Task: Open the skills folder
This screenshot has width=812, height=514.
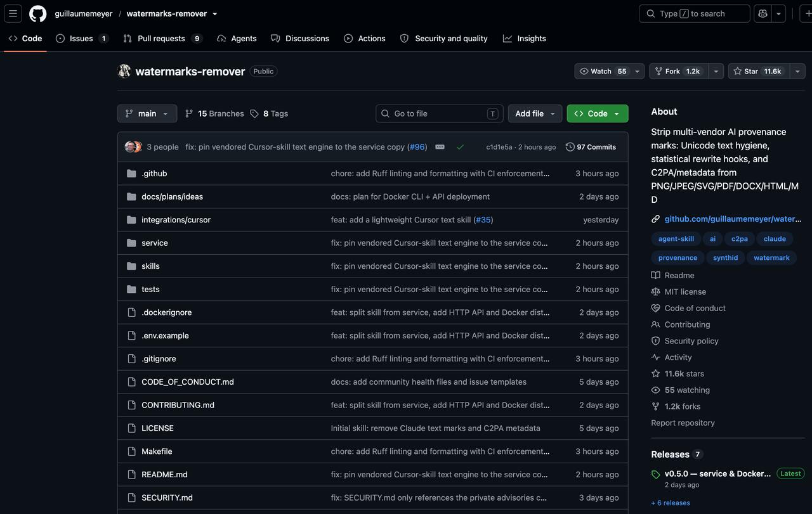Action: [150, 266]
